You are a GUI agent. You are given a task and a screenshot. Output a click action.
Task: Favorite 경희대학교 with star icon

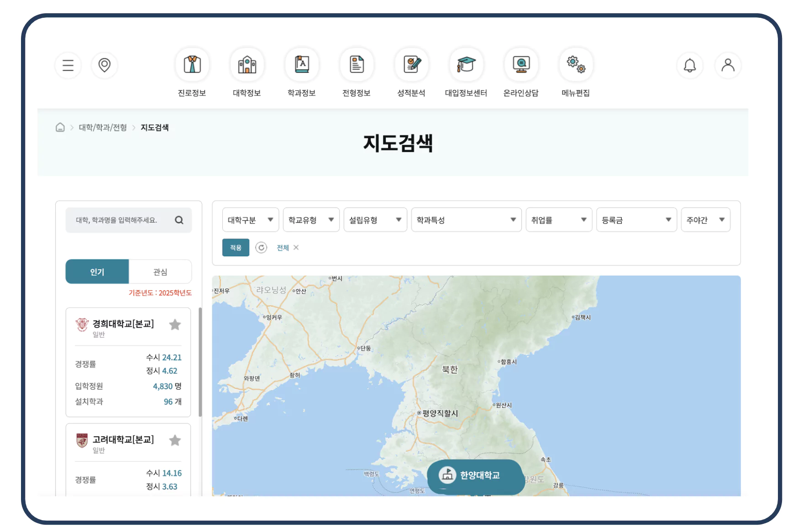click(x=175, y=324)
